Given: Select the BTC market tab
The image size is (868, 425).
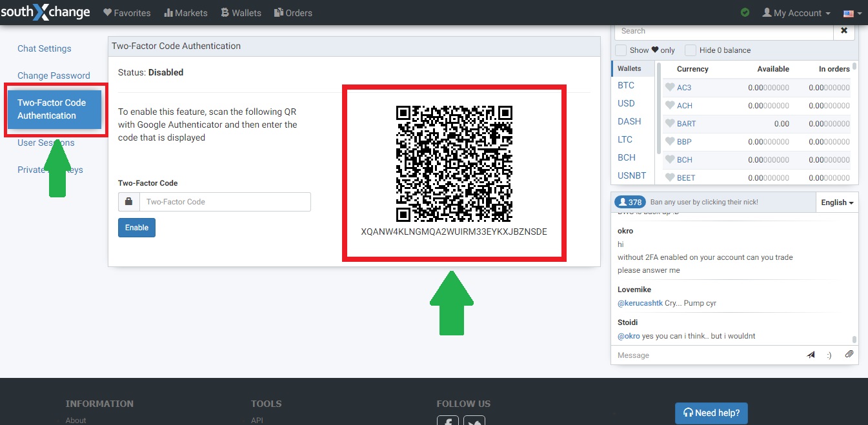Looking at the screenshot, I should coord(626,85).
